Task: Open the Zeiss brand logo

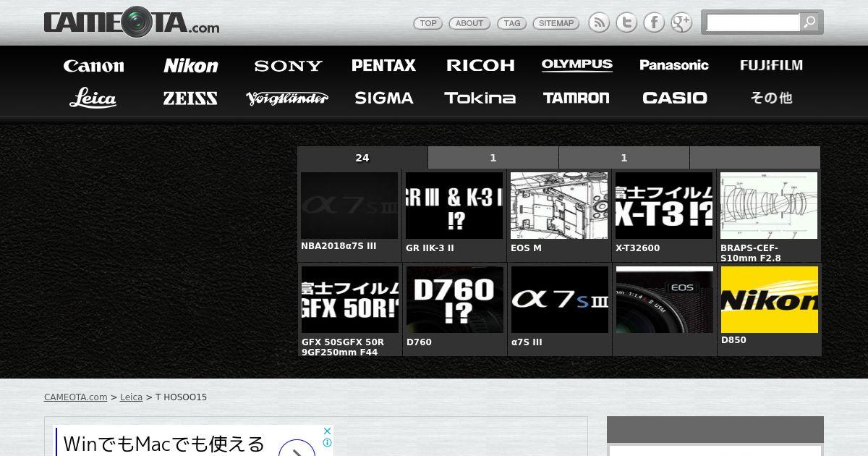Action: click(x=190, y=98)
